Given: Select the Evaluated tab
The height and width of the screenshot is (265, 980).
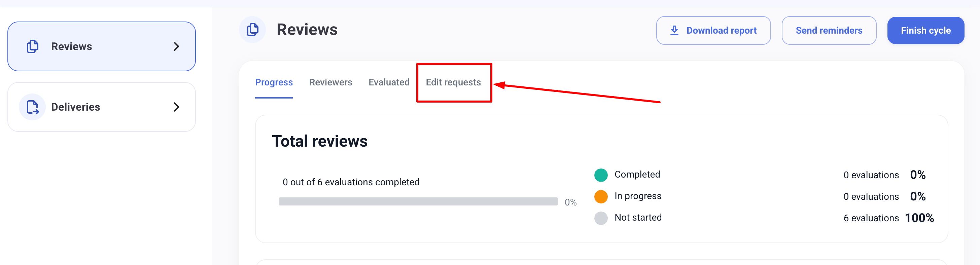Looking at the screenshot, I should (388, 82).
